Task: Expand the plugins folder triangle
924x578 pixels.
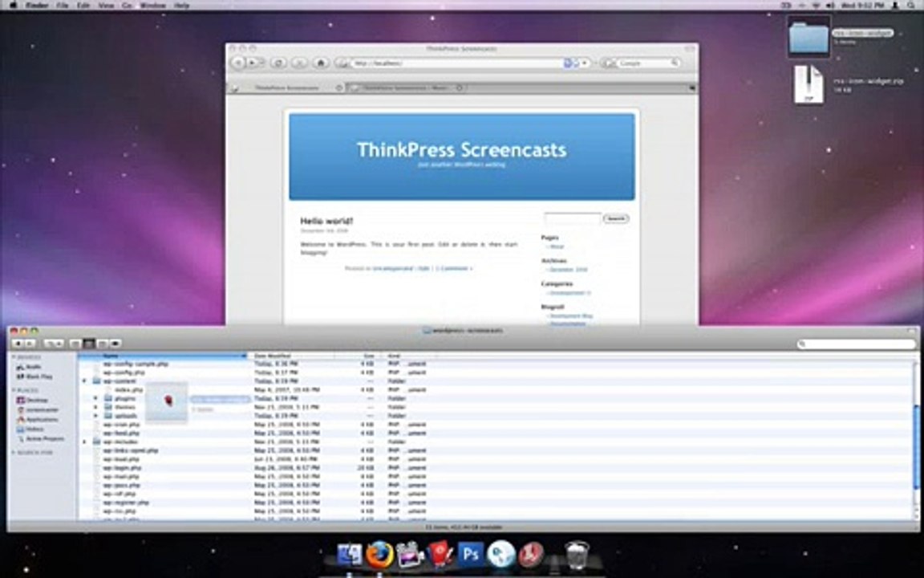Action: coord(96,398)
